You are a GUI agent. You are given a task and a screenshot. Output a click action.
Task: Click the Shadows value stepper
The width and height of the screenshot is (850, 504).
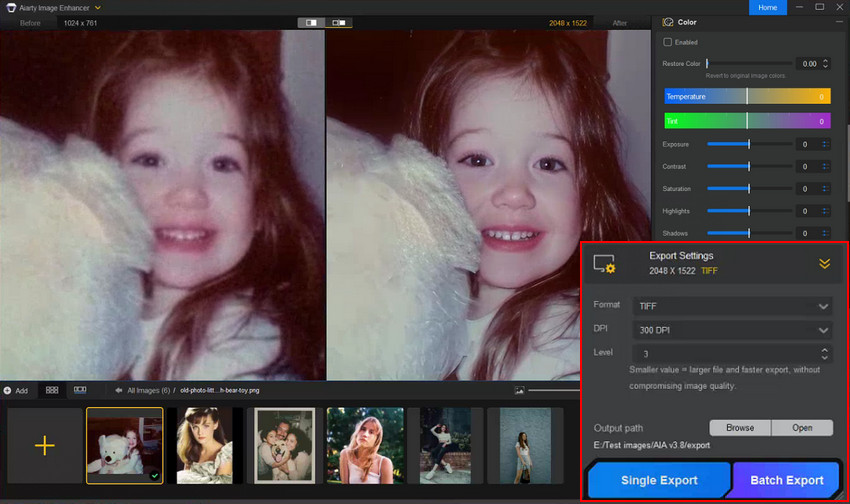pyautogui.click(x=825, y=233)
